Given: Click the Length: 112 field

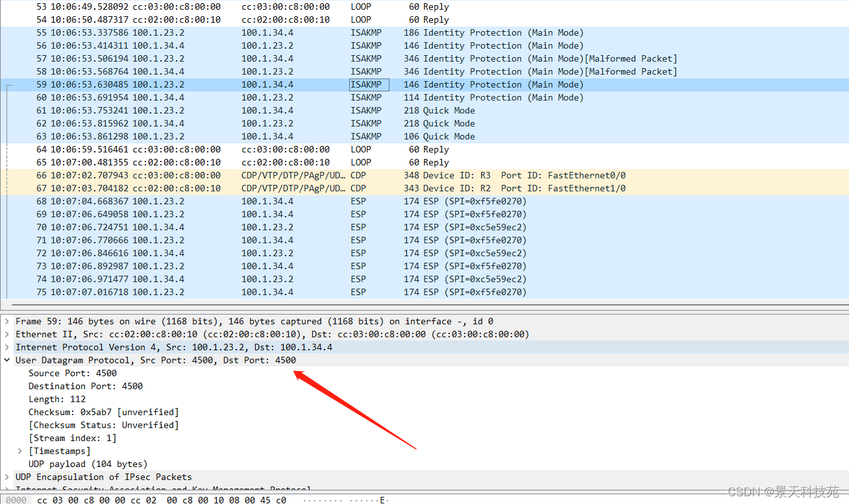Looking at the screenshot, I should [x=57, y=399].
